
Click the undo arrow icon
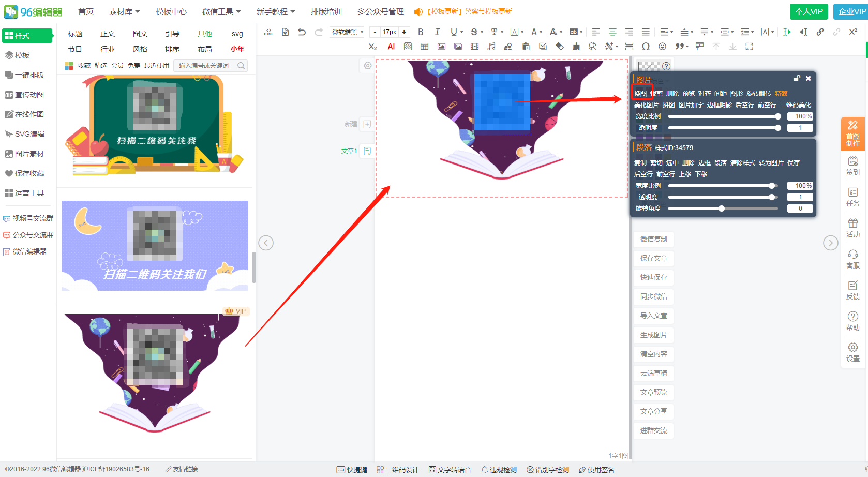coord(302,32)
